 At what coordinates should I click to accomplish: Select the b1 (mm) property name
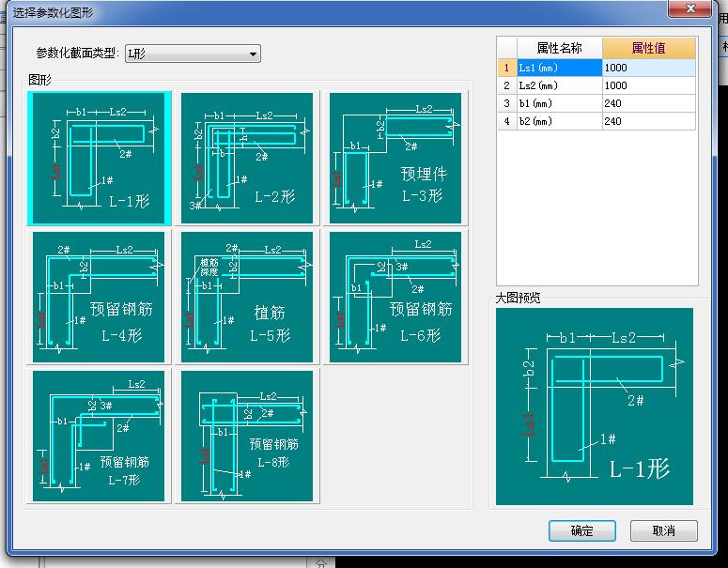(x=560, y=103)
